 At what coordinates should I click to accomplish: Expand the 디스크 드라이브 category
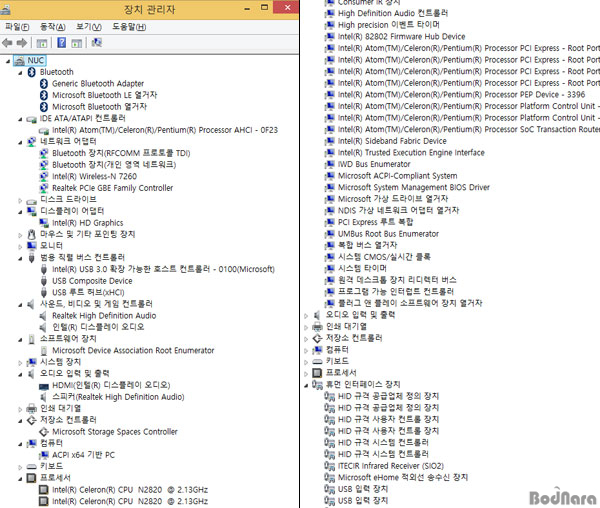pyautogui.click(x=20, y=200)
